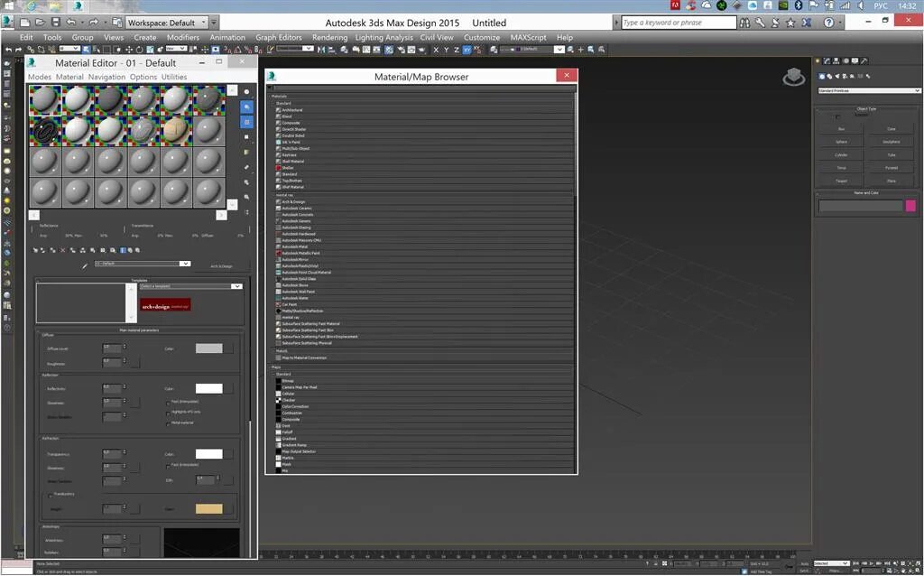924x576 pixels.
Task: Click the delete material X icon
Action: 63,250
